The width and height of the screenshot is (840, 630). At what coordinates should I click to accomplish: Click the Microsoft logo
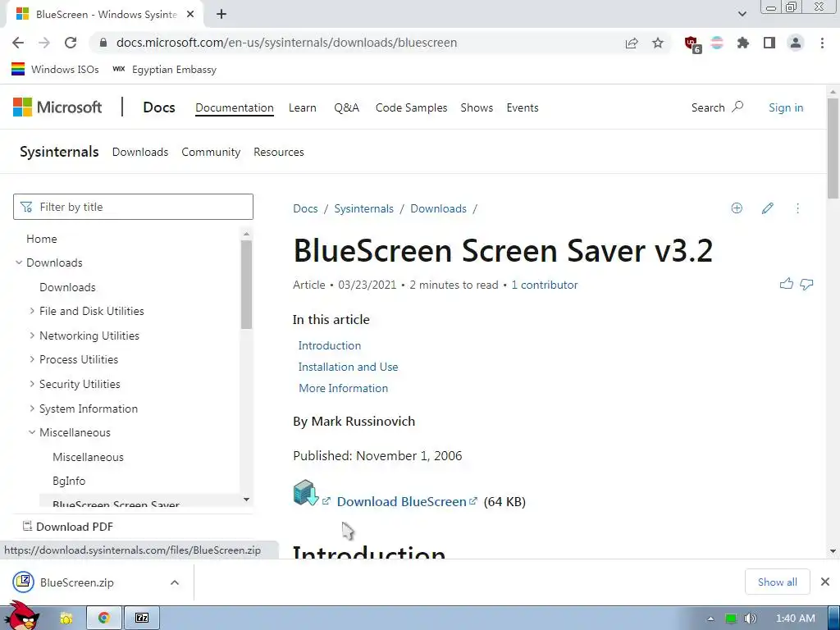pos(57,107)
